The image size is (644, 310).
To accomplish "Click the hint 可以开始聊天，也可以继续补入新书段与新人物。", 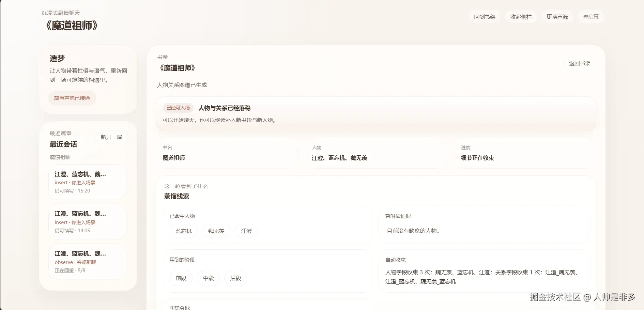I will (220, 120).
